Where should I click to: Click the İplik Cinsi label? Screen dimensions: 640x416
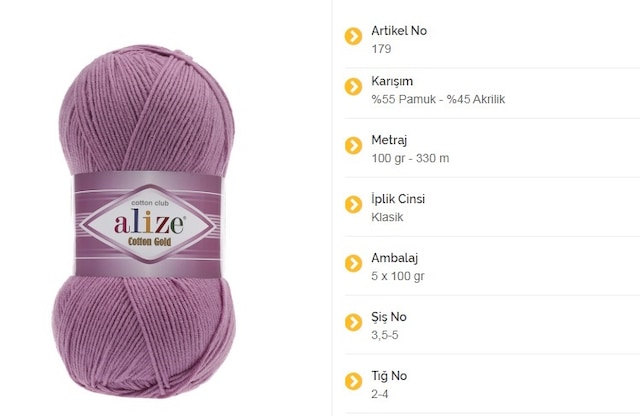398,199
